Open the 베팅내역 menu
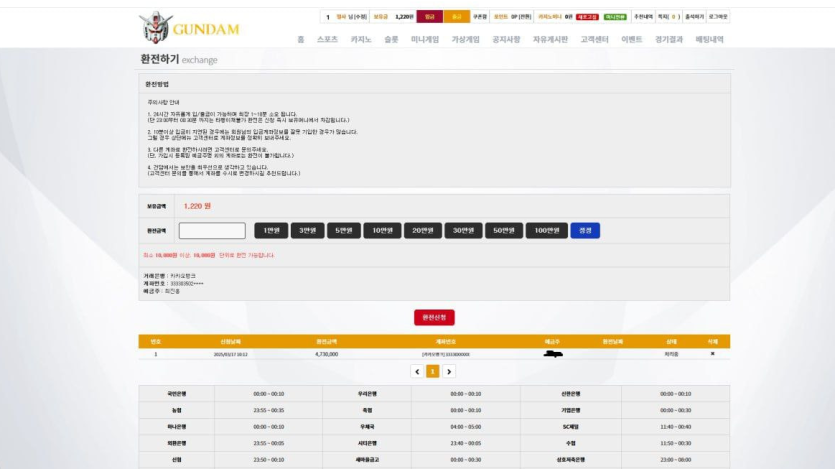This screenshot has width=835, height=469. [709, 39]
